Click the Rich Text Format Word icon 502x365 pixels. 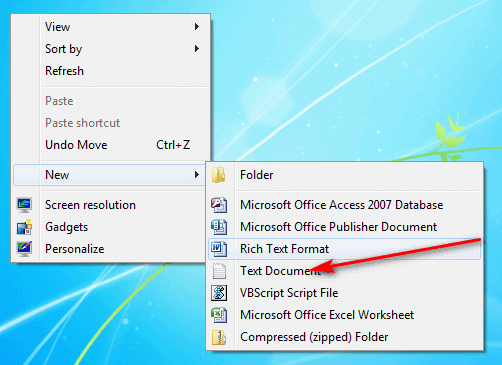click(219, 249)
